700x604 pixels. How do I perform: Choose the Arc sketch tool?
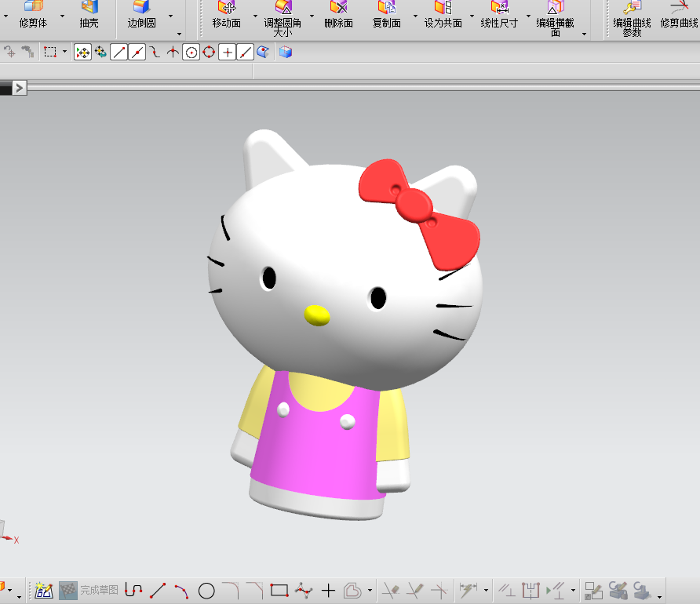pos(182,591)
